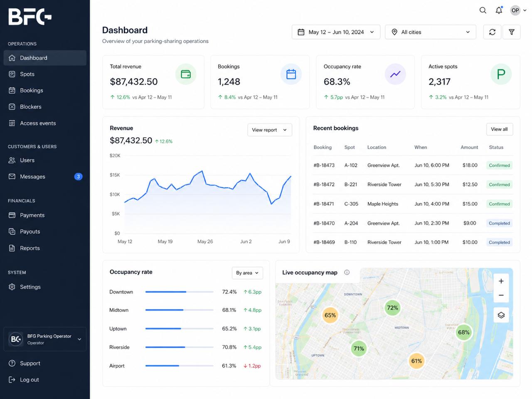The image size is (532, 399).
Task: Click the Airport occupancy progress bar
Action: [179, 366]
